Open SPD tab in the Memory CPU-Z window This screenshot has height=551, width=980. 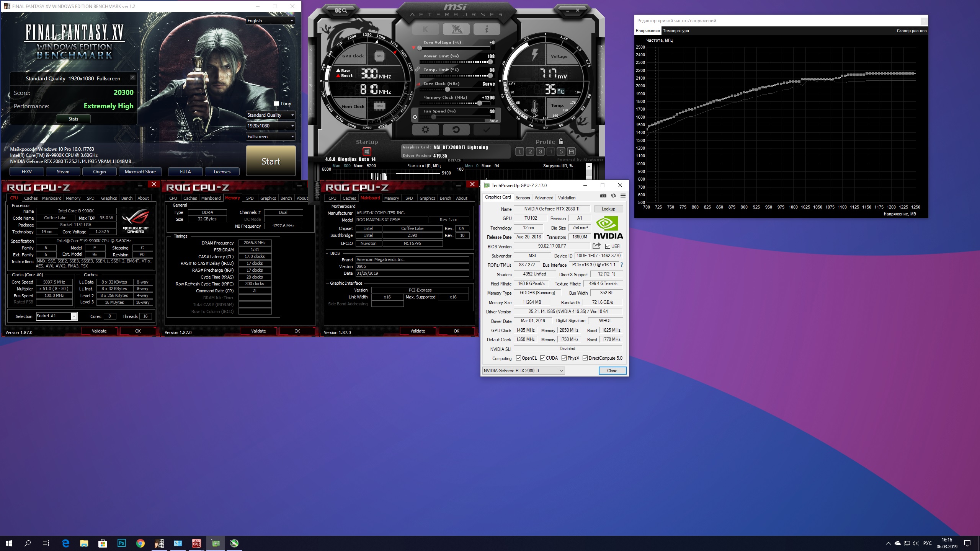(250, 198)
